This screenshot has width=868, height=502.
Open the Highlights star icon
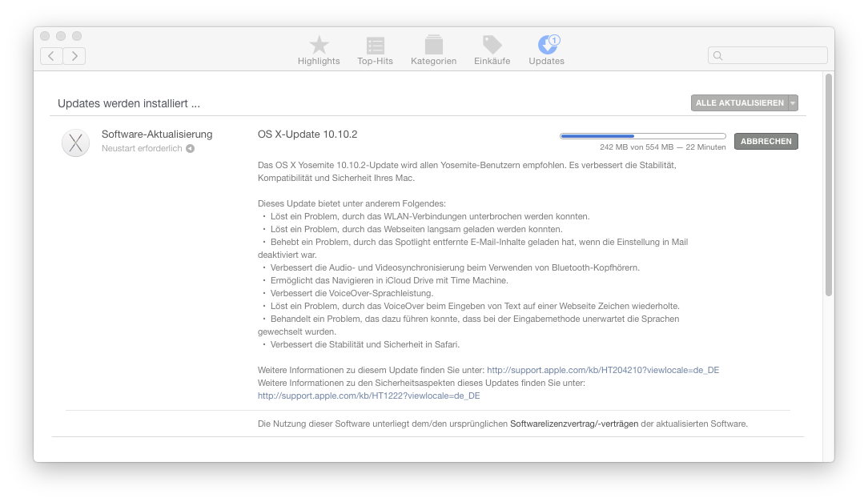tap(319, 45)
